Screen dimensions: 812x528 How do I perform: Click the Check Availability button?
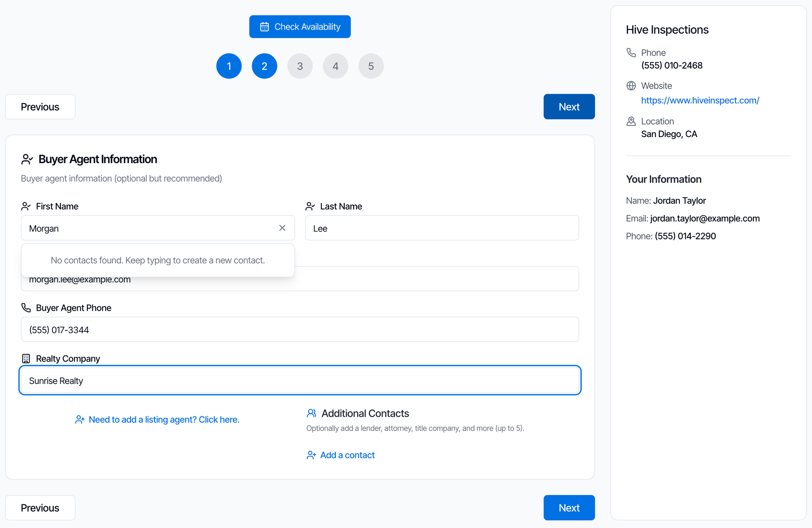click(300, 27)
